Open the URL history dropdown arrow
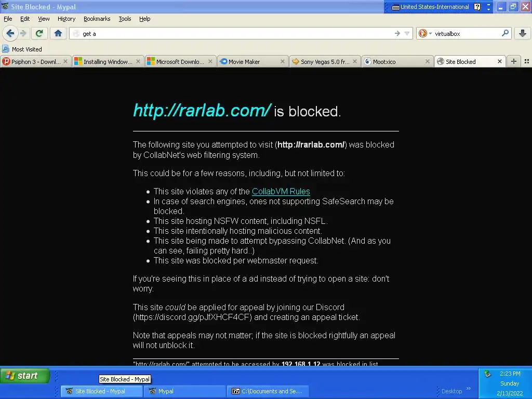This screenshot has height=399, width=532. pos(407,33)
